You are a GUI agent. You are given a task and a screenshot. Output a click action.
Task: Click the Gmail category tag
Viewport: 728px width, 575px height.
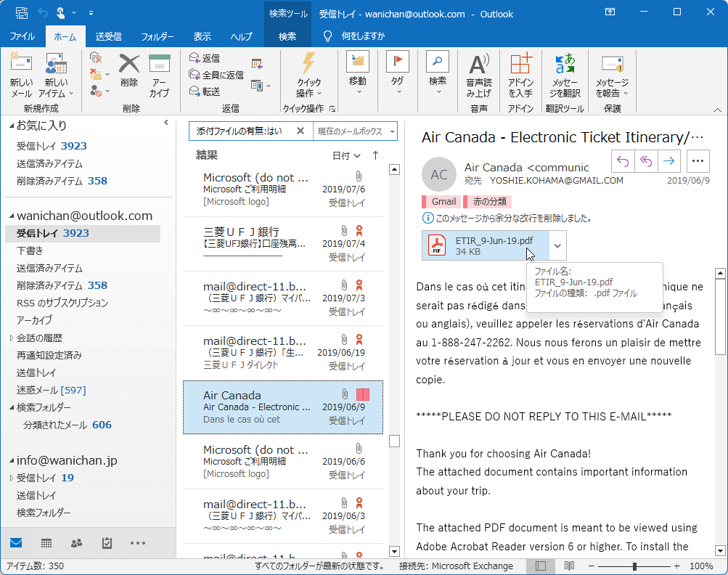pos(440,202)
